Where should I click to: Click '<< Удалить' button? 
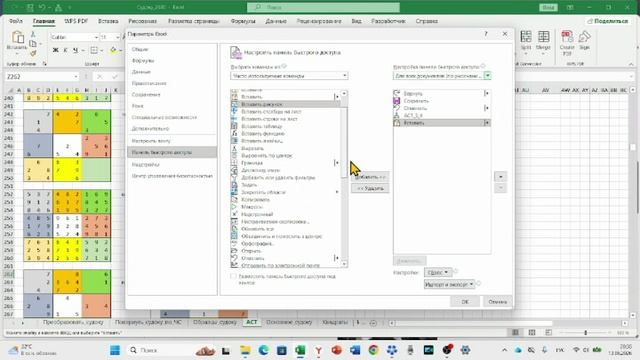tap(370, 189)
